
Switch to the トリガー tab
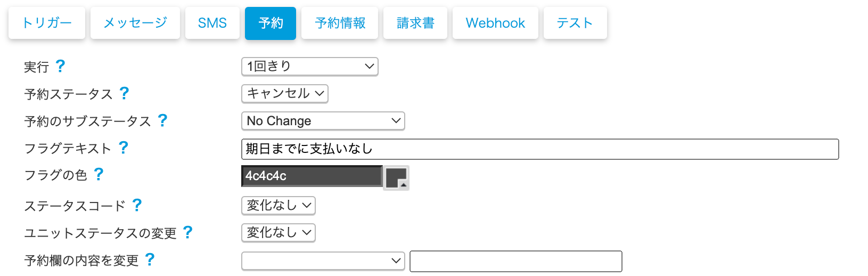coord(47,23)
